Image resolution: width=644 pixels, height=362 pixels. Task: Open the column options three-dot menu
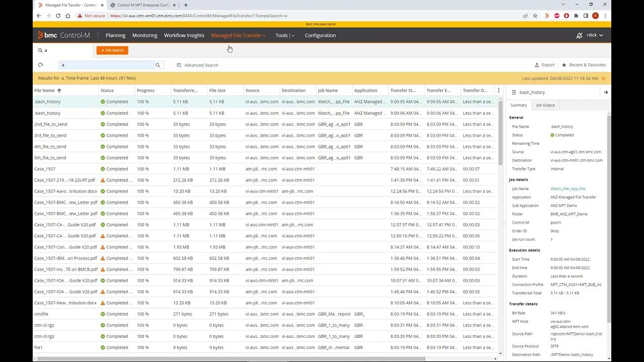tap(499, 90)
